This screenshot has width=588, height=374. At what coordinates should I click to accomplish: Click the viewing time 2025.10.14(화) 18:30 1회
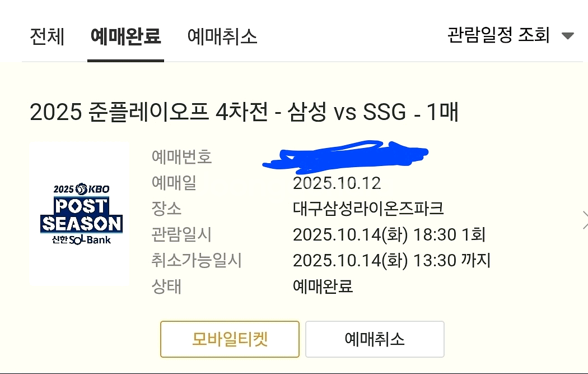click(x=389, y=234)
